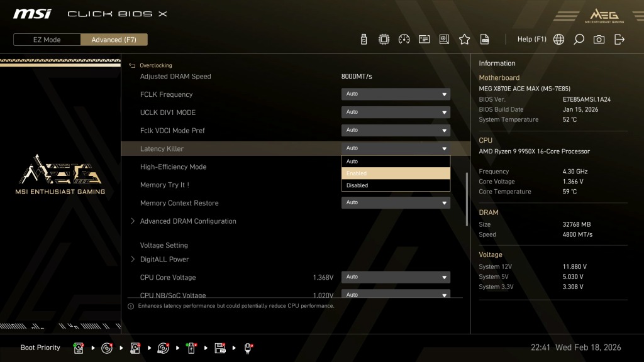Open the FCLK Frequency dropdown

(396, 94)
